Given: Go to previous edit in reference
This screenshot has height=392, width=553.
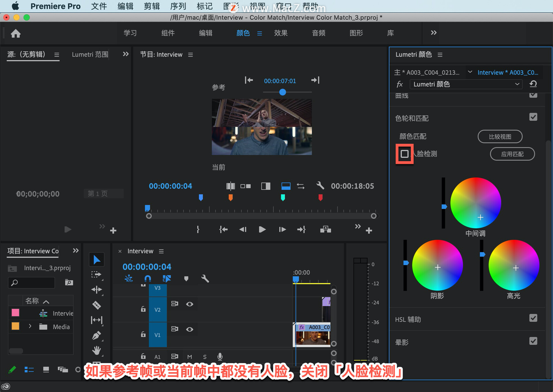Looking at the screenshot, I should tap(249, 80).
